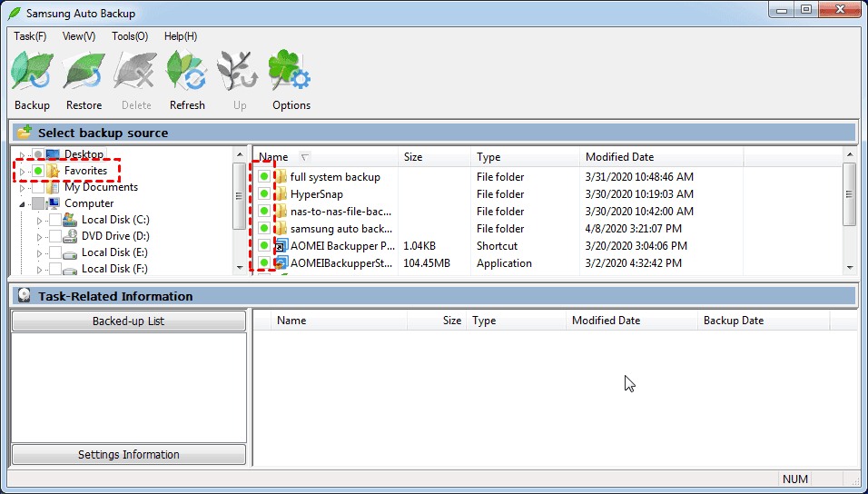Expand the Local Disk (E:) node
Image resolution: width=868 pixels, height=494 pixels.
(39, 253)
